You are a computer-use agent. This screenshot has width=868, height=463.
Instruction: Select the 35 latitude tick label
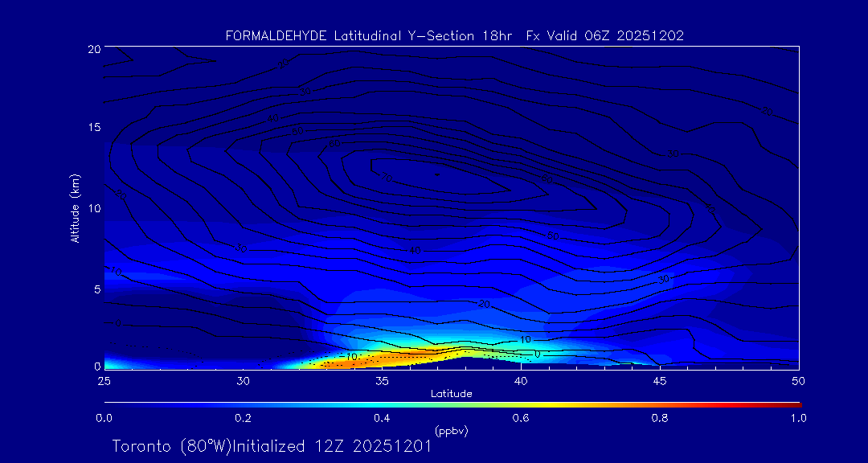[382, 379]
